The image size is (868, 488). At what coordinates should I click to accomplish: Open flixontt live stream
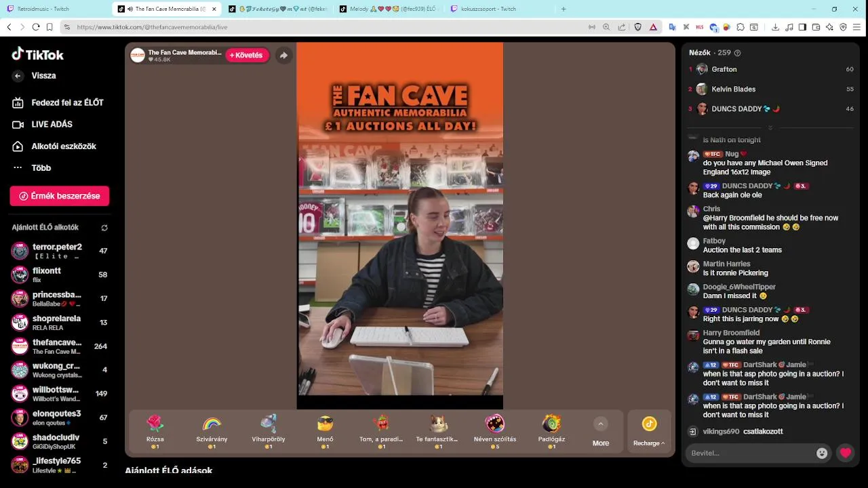click(60, 274)
